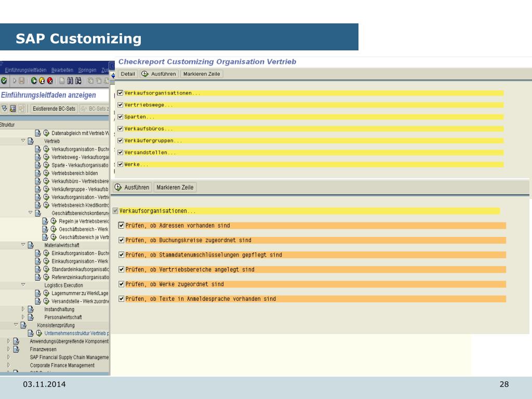Click the binoculars Find icon
This screenshot has width=532, height=399.
pos(70,81)
